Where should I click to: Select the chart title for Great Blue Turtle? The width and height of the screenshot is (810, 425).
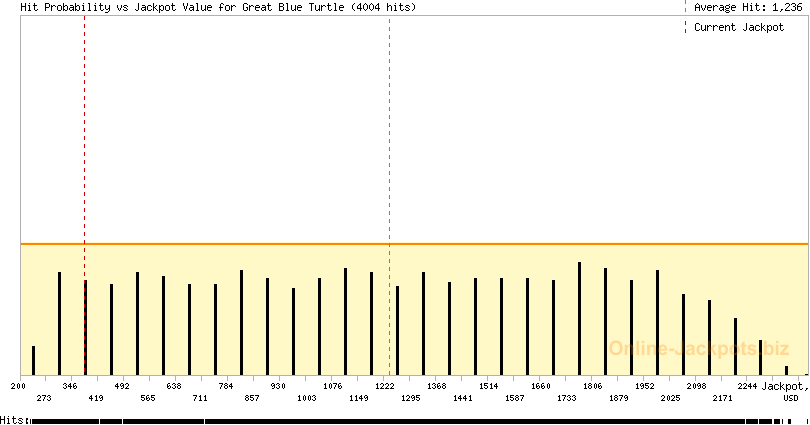pos(218,7)
